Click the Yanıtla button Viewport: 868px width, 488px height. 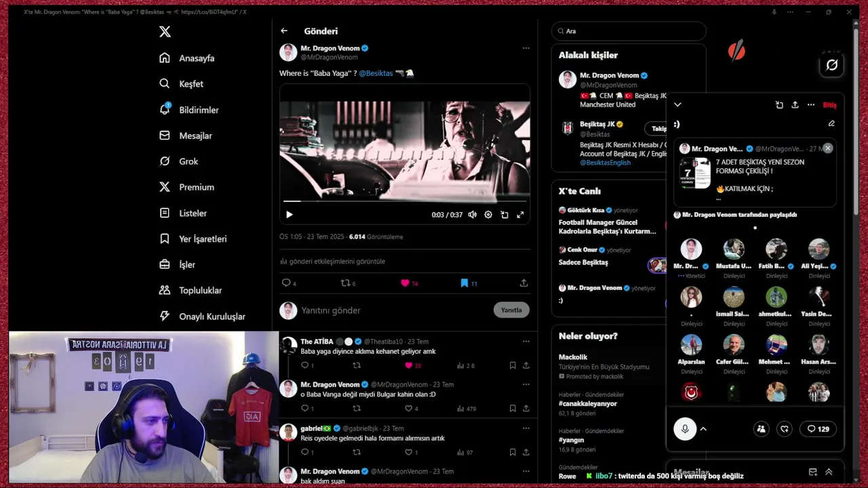point(511,310)
